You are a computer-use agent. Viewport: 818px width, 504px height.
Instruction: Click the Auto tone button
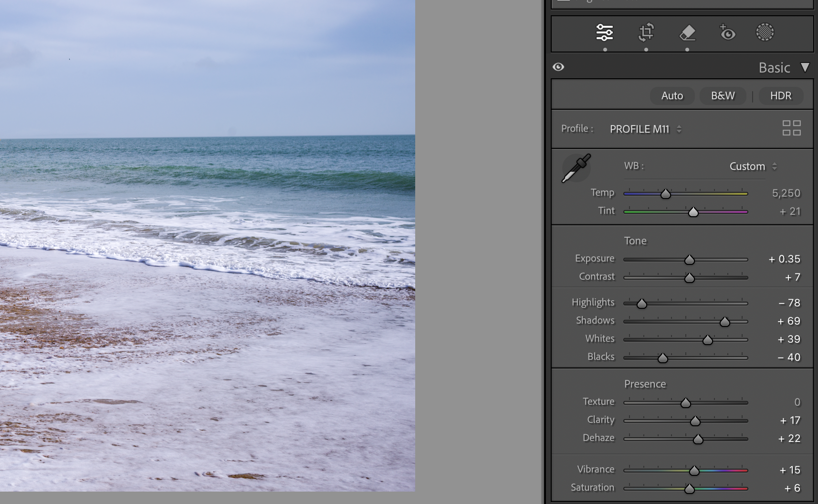point(672,96)
